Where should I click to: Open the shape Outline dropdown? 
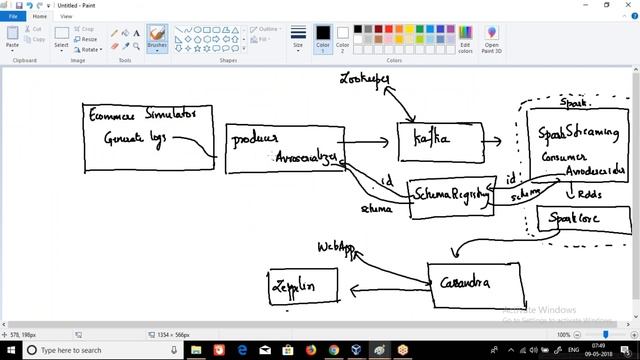[266, 29]
